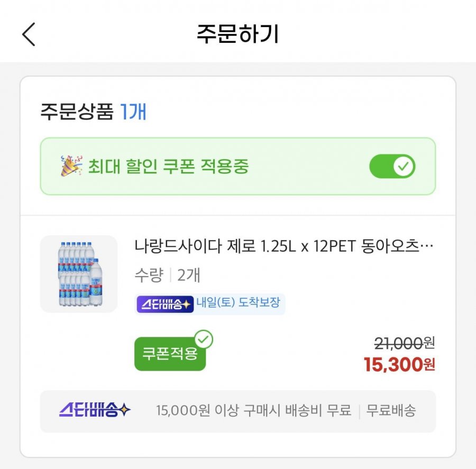Tap 최대 할인 쿠폰 적용중 banner text
Screen dimensions: 476x469
(168, 167)
